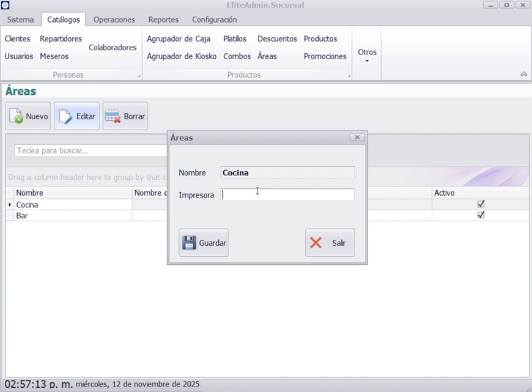The height and width of the screenshot is (392, 532).
Task: Open Productos group dialog launcher
Action: point(349,76)
